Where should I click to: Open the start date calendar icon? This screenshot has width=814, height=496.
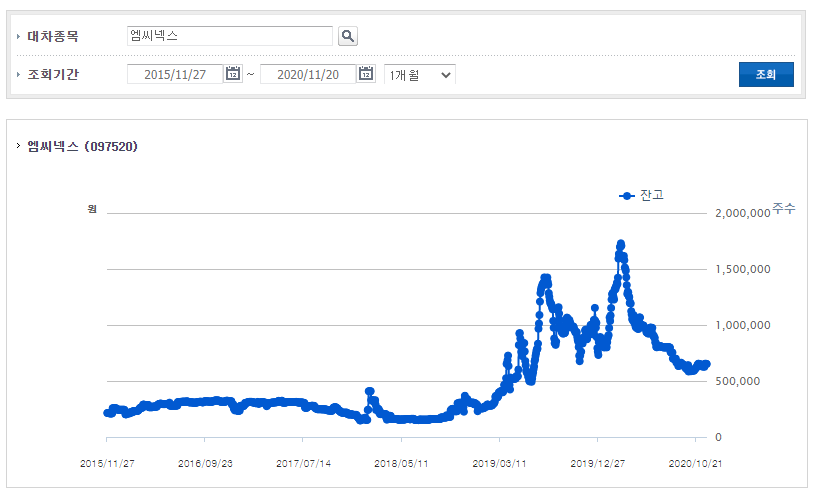click(x=233, y=74)
